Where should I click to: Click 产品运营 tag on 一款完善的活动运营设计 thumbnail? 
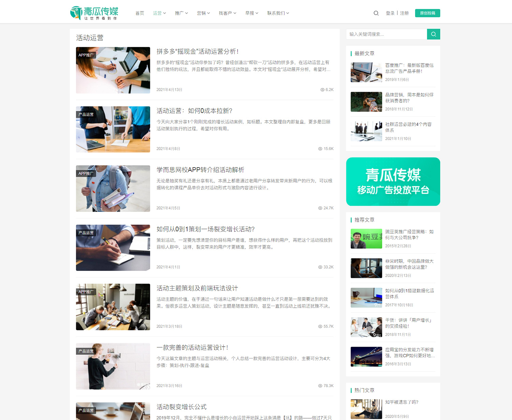point(86,351)
